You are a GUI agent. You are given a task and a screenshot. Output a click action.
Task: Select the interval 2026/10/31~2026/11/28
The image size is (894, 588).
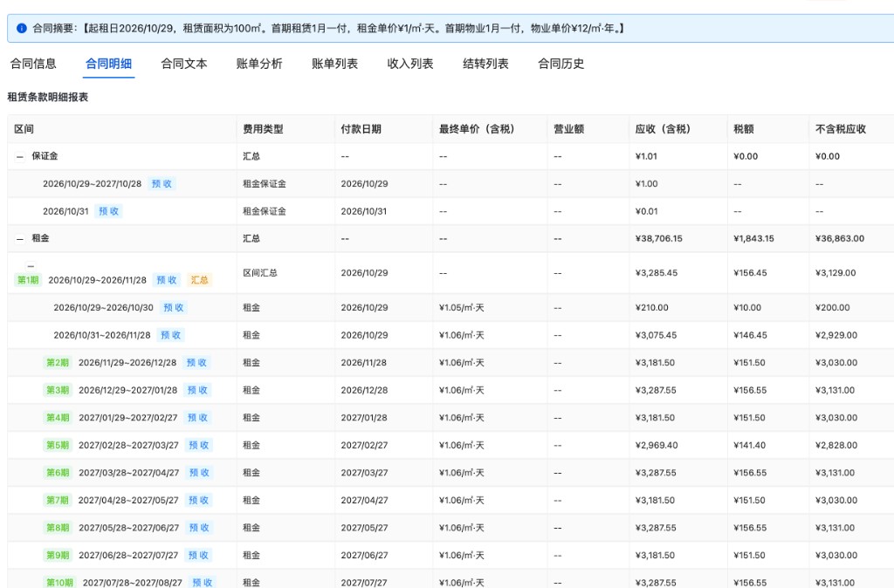102,335
